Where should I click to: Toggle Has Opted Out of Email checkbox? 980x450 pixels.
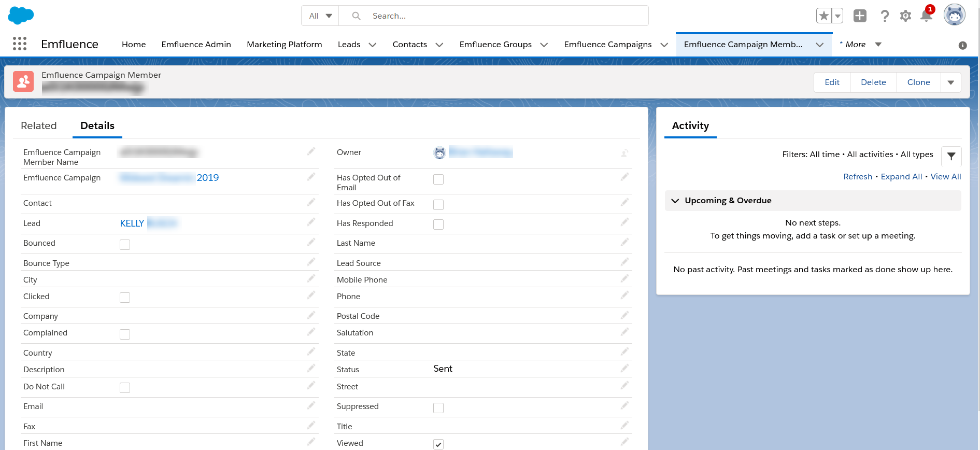[438, 179]
